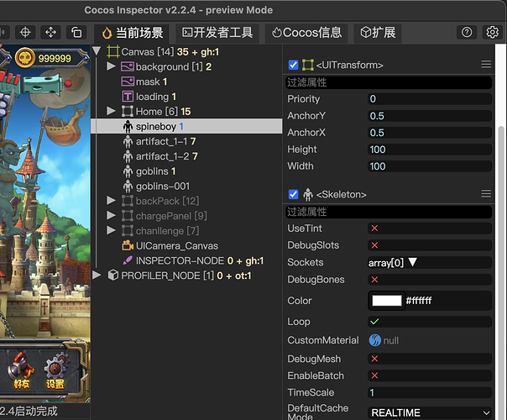Toggle the Loop property off
This screenshot has width=507, height=420.
point(374,322)
